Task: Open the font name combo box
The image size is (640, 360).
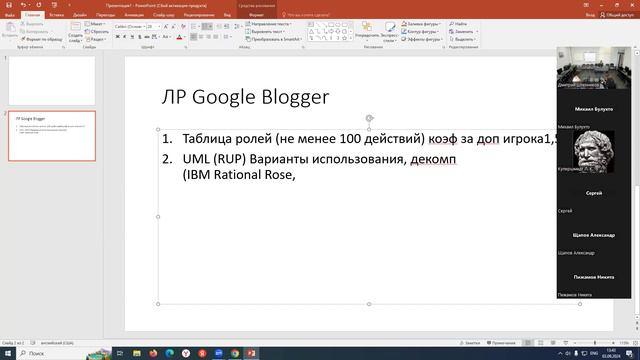Action: pos(130,27)
